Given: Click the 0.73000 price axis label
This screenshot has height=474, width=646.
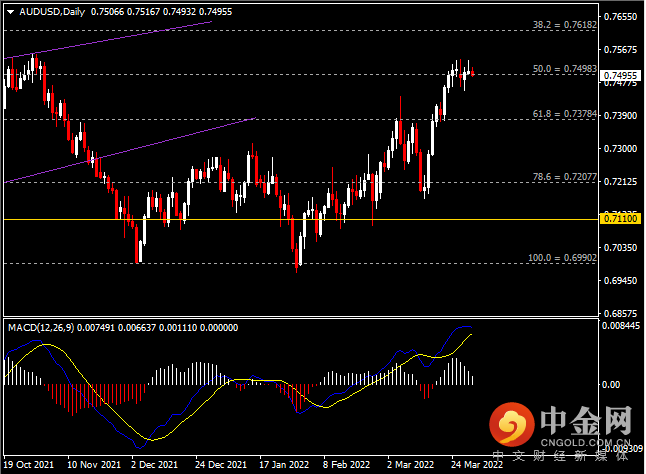Looking at the screenshot, I should coord(620,148).
